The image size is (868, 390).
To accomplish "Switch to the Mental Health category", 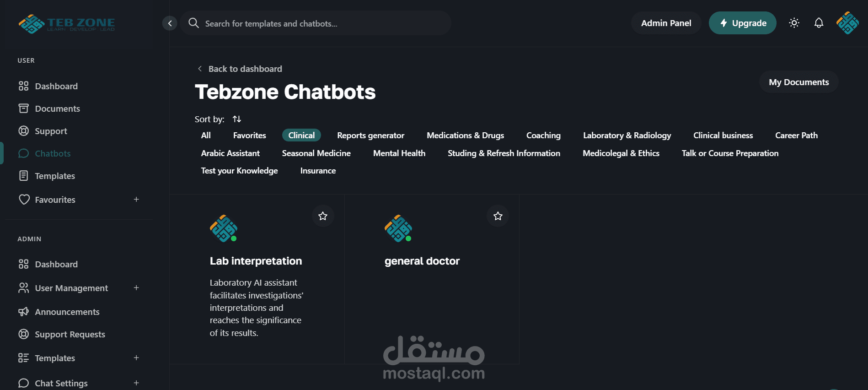I will (x=399, y=153).
